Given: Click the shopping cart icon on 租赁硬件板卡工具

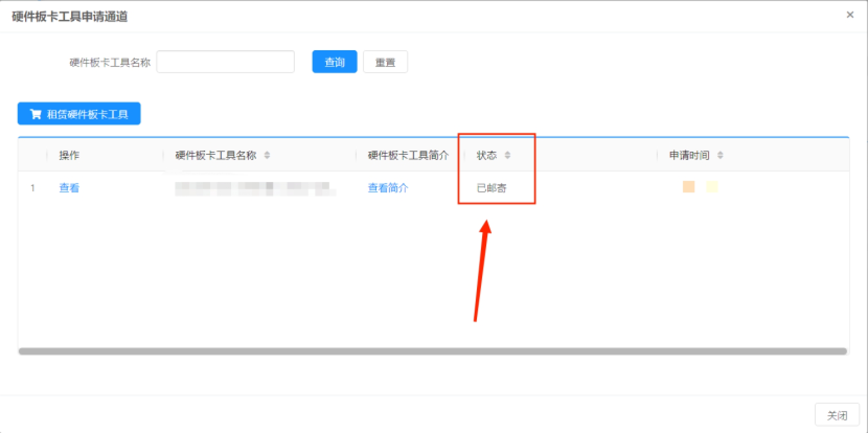Looking at the screenshot, I should coord(36,114).
